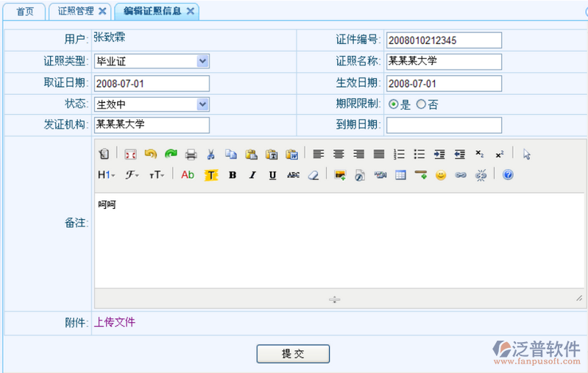Click the cut scissors icon

point(210,154)
